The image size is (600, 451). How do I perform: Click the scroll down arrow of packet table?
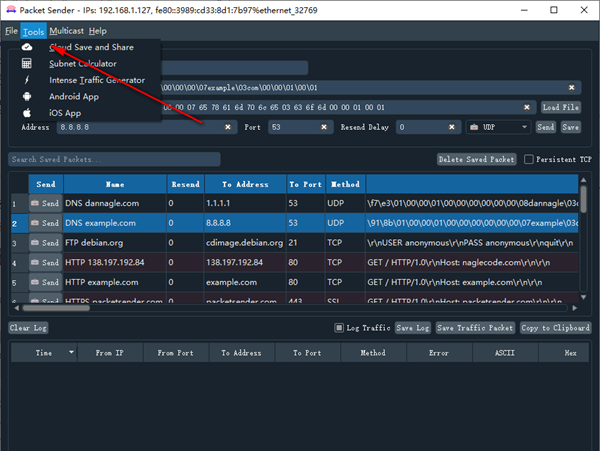[583, 297]
